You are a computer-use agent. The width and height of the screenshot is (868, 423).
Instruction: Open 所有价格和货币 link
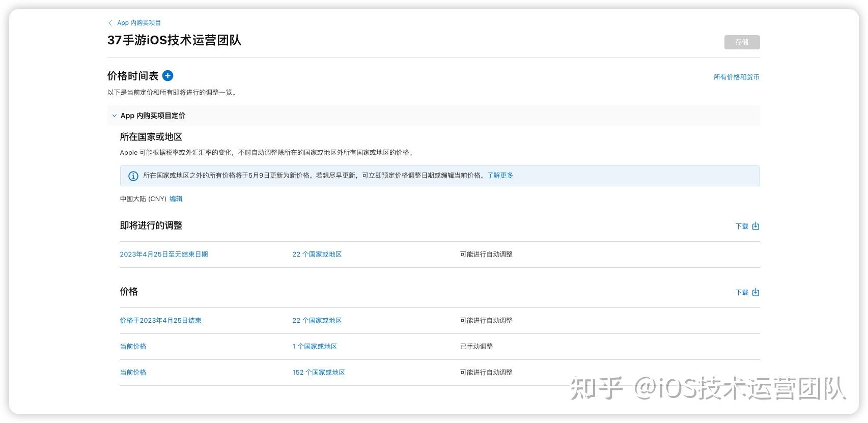coord(736,77)
